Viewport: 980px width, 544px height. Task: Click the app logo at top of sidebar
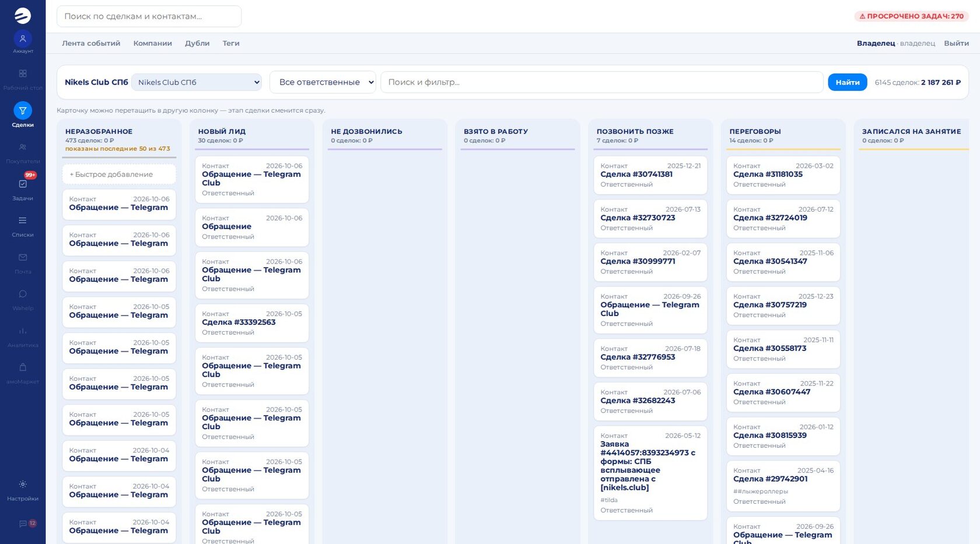(23, 16)
